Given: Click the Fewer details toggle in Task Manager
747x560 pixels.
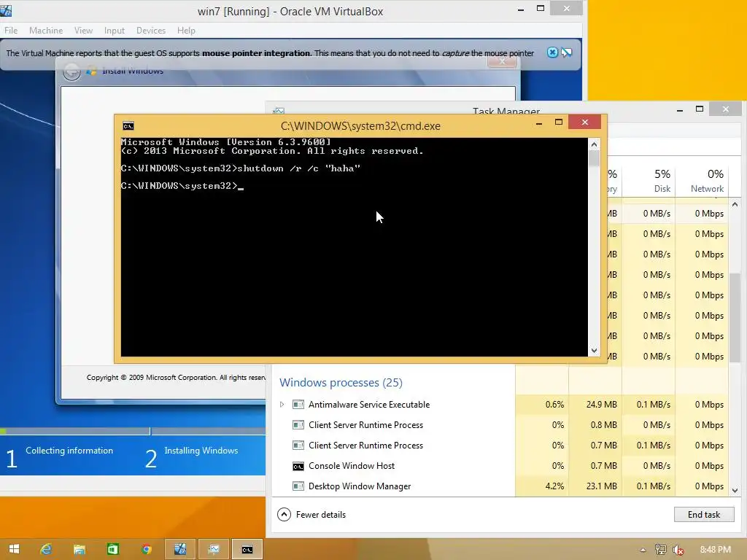Looking at the screenshot, I should (311, 514).
